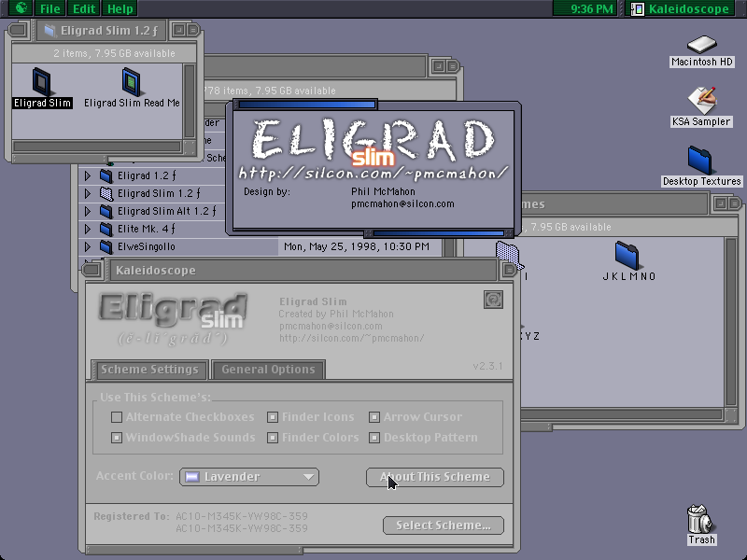Expand the Eligrad Slim 1.2 ƒ triangle
The image size is (747, 560).
(87, 193)
